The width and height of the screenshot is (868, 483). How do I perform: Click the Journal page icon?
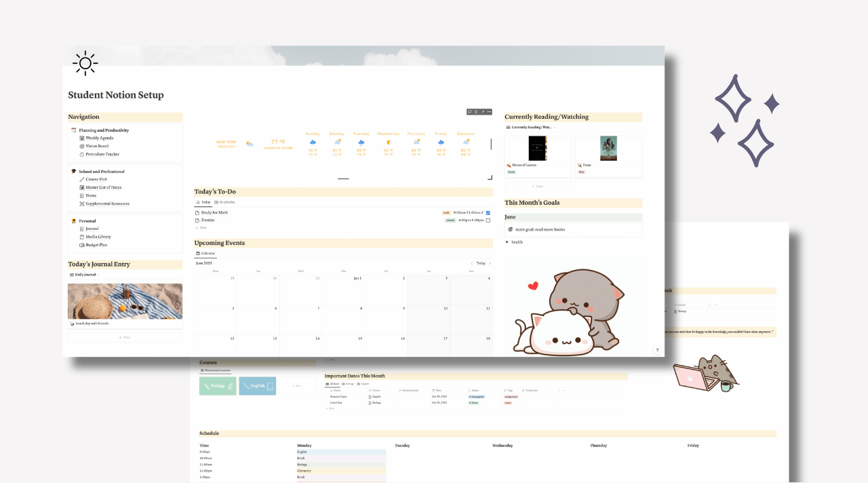[81, 229]
